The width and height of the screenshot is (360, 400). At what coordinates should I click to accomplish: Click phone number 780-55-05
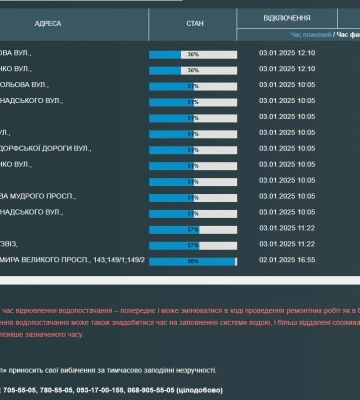56,390
